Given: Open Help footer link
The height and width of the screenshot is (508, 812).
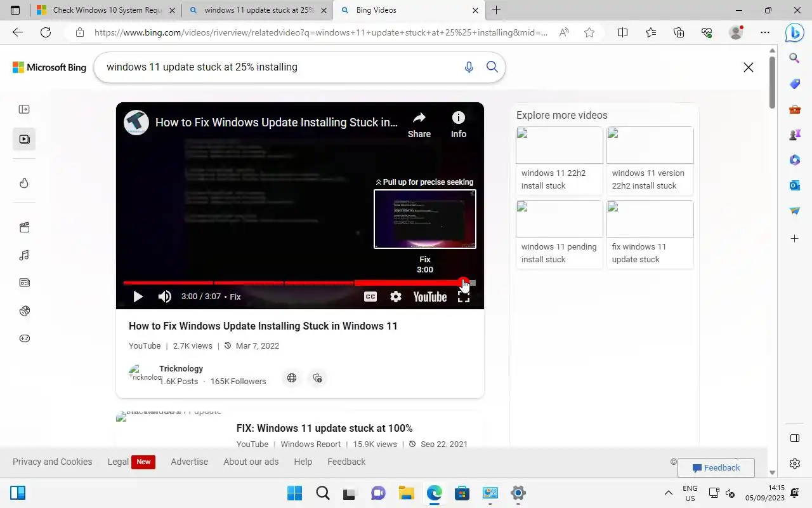Looking at the screenshot, I should click(303, 462).
